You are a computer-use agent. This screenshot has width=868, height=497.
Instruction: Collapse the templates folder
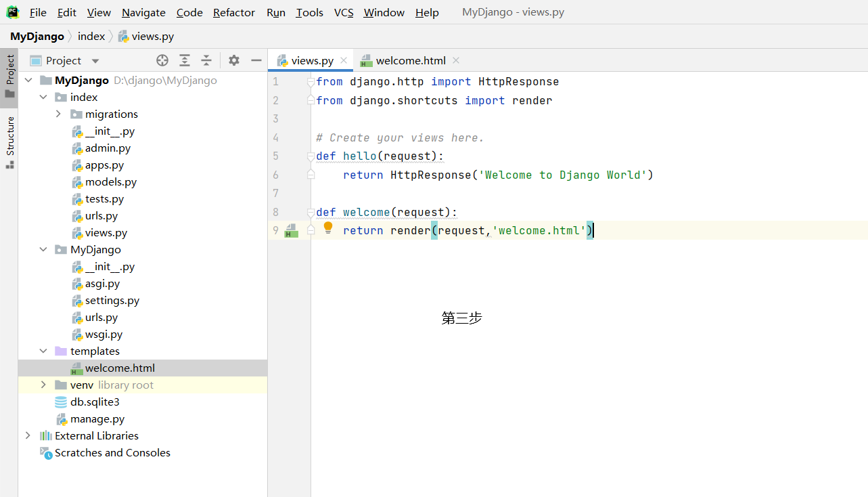click(x=43, y=351)
